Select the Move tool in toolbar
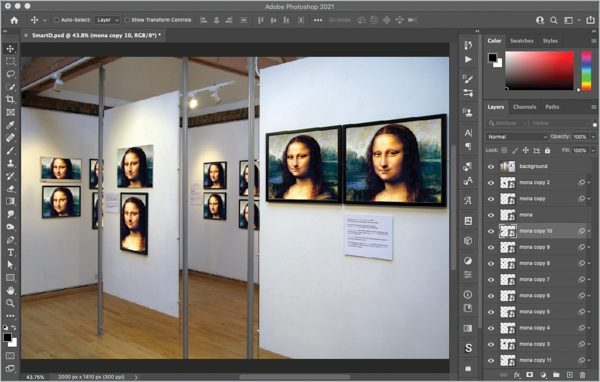600x382 pixels. (10, 49)
